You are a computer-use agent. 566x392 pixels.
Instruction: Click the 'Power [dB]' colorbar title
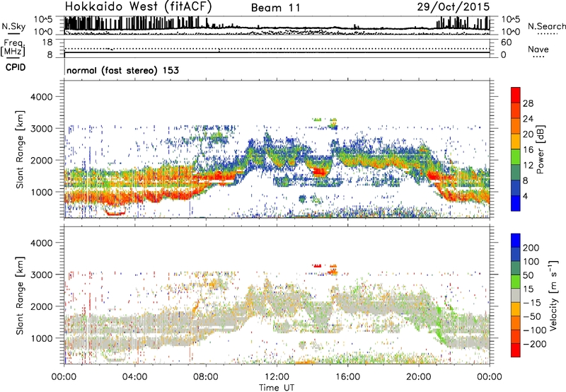point(541,149)
